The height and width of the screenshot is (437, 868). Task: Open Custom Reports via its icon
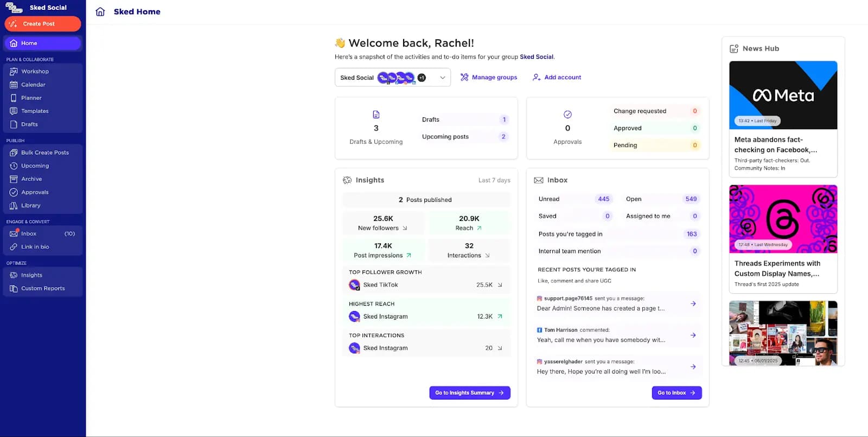[14, 289]
